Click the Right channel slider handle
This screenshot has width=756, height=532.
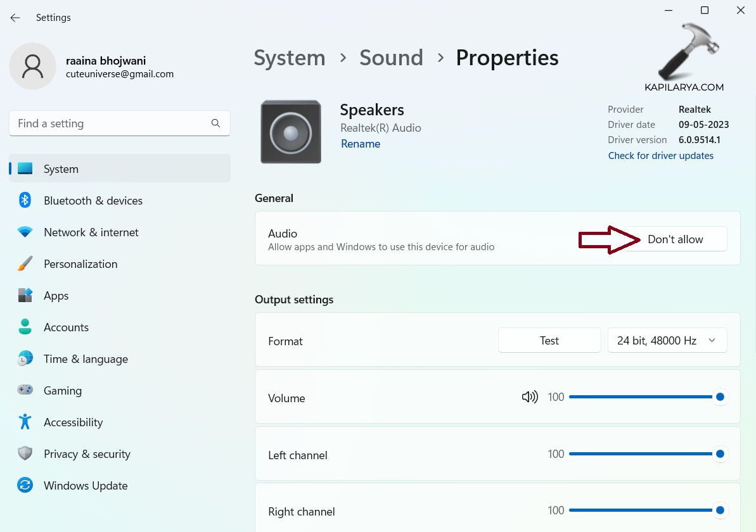click(x=720, y=510)
